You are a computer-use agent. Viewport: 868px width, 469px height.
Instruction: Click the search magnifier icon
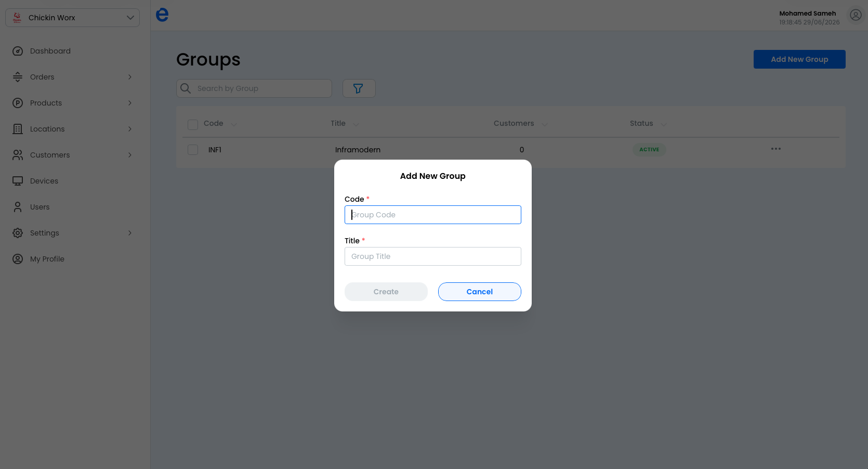coord(186,88)
